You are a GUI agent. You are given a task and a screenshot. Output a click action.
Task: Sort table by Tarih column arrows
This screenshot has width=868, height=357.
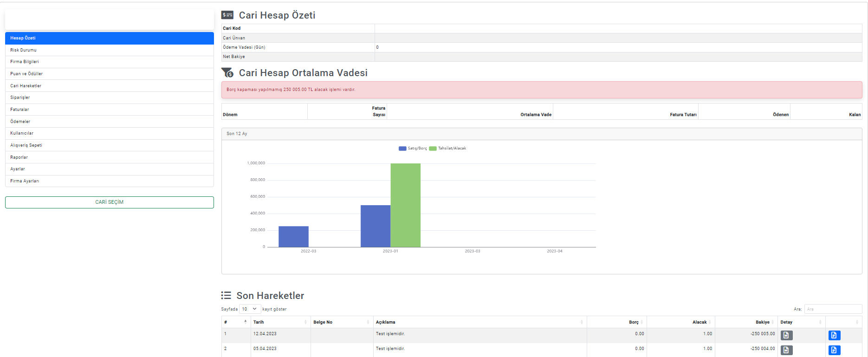click(305, 322)
